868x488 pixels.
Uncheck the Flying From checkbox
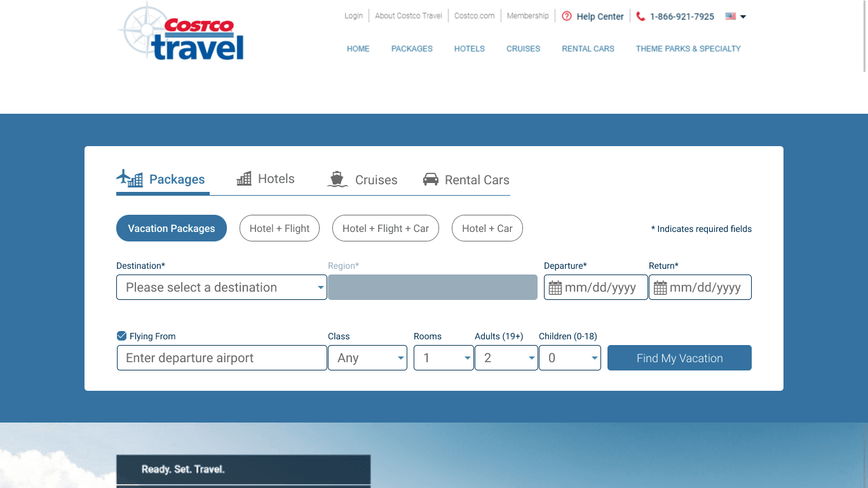point(122,336)
